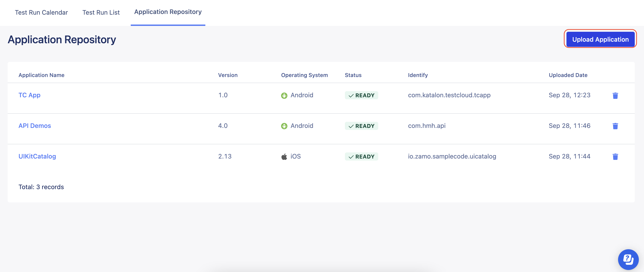This screenshot has height=272, width=644.
Task: Click the Uploaded Date column header
Action: tap(568, 75)
